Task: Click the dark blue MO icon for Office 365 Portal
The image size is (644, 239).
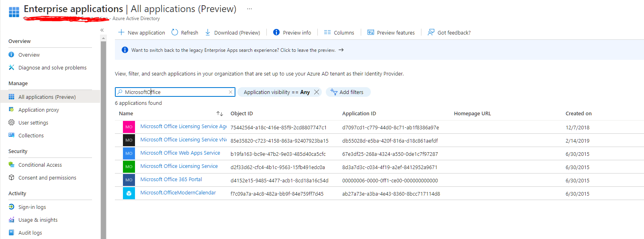Action: pyautogui.click(x=129, y=180)
